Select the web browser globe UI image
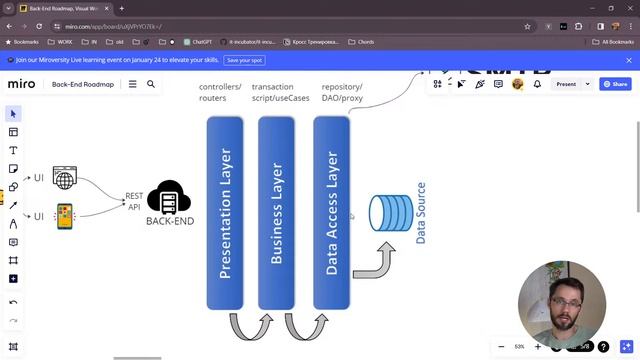The image size is (640, 360). 64,178
